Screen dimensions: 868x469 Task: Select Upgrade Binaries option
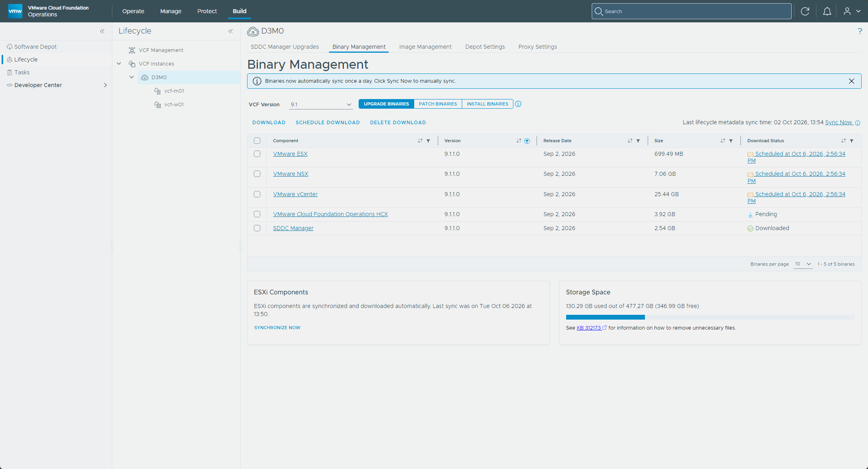pos(386,104)
